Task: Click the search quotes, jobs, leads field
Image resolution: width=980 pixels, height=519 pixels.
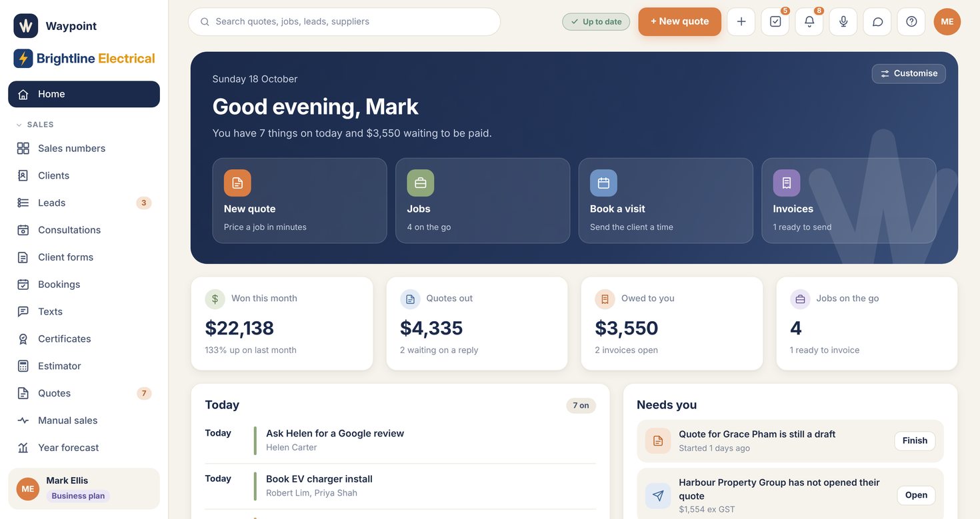Action: click(344, 21)
